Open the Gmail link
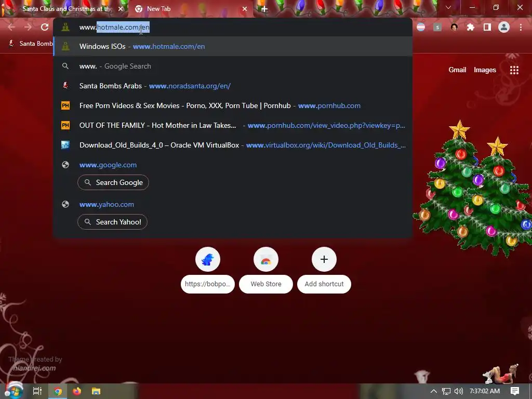The width and height of the screenshot is (532, 399). (457, 70)
